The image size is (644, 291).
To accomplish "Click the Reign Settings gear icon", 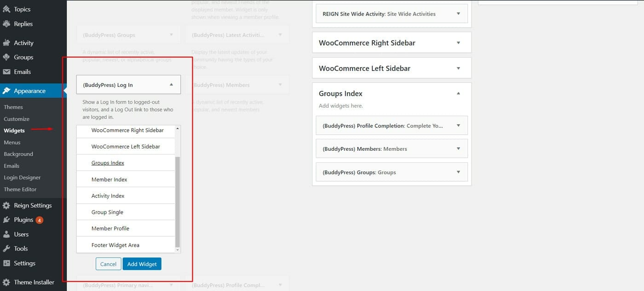I will click(x=6, y=205).
